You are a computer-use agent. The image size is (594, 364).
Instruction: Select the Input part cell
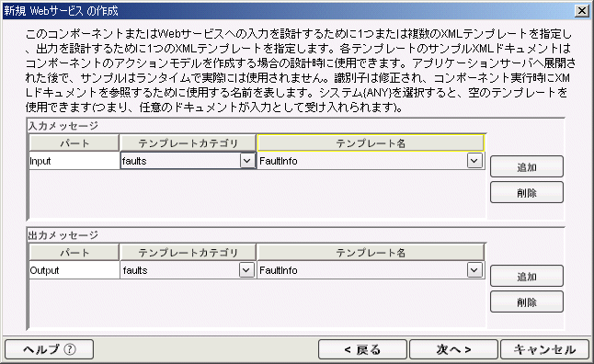(74, 161)
